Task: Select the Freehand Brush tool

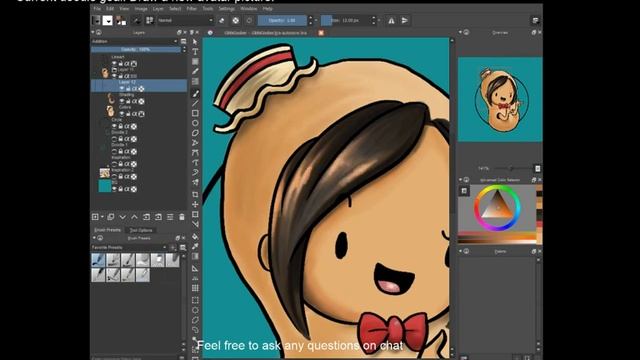Action: [195, 93]
